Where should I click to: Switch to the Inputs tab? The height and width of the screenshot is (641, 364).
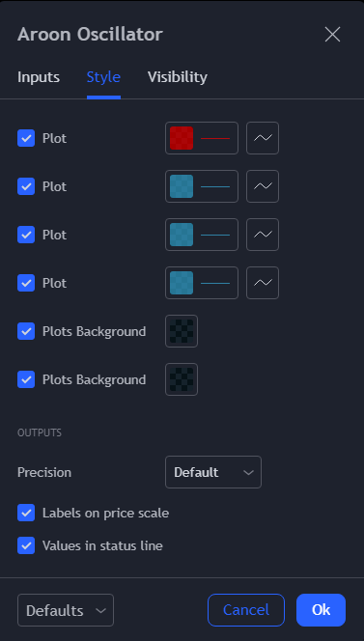click(39, 77)
